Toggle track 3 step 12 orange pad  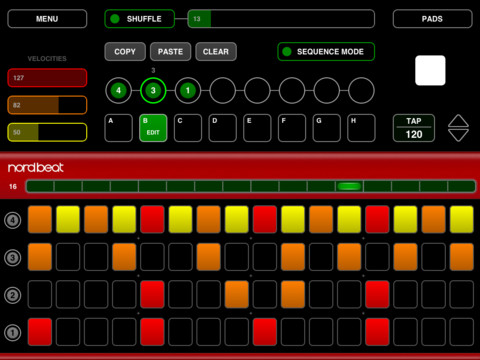point(349,257)
